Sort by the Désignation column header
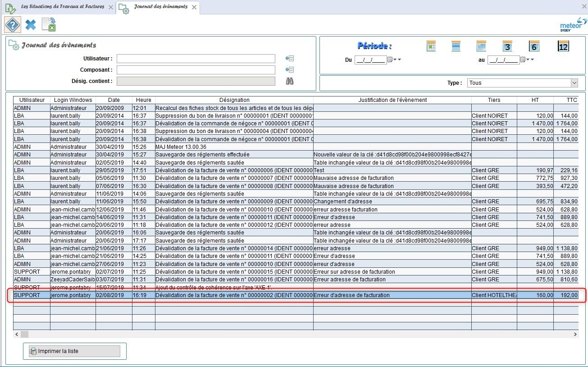 (234, 100)
